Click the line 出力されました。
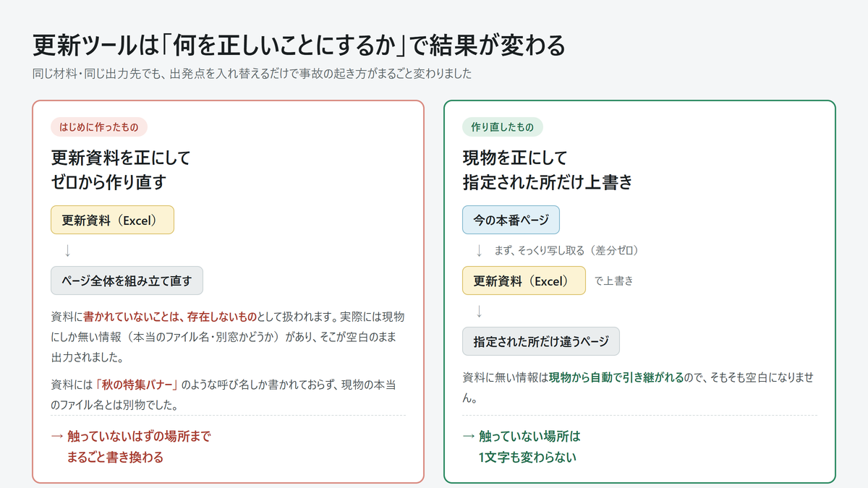The image size is (868, 488). click(x=88, y=357)
